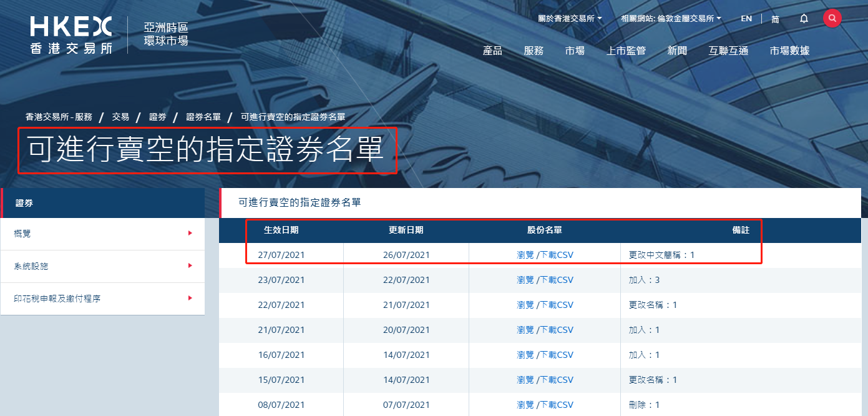This screenshot has height=416, width=868.
Task: Open the 上市監管 menu
Action: pyautogui.click(x=626, y=51)
